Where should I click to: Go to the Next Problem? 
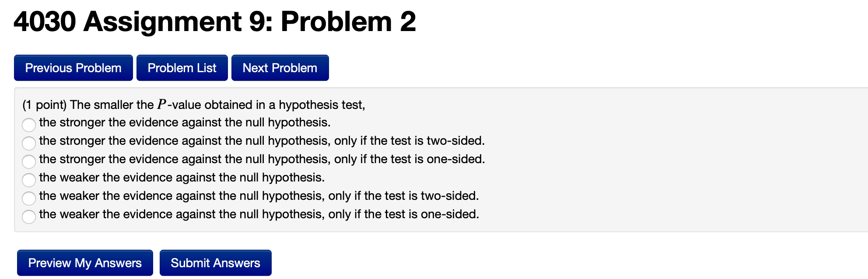coord(280,68)
